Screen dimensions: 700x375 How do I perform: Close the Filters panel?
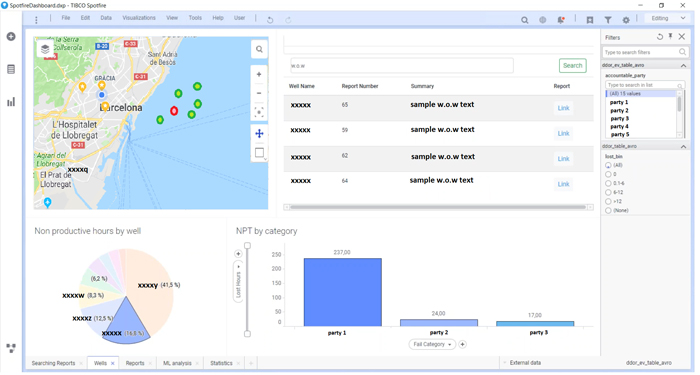click(682, 37)
